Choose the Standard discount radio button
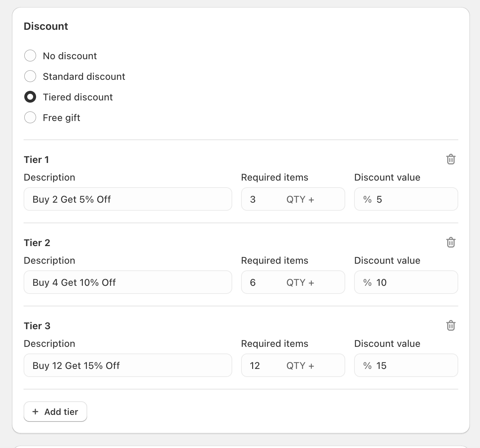The height and width of the screenshot is (448, 480). (x=30, y=77)
